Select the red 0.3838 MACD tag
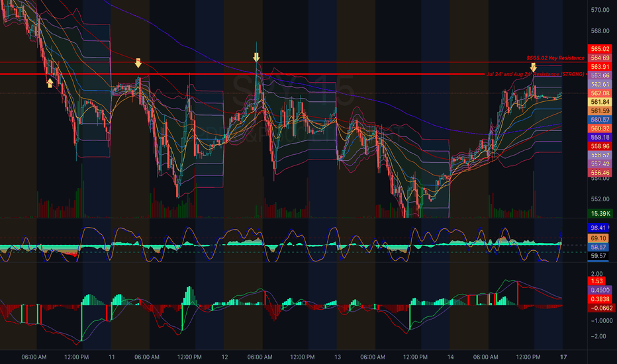This screenshot has width=617, height=364. pyautogui.click(x=600, y=299)
